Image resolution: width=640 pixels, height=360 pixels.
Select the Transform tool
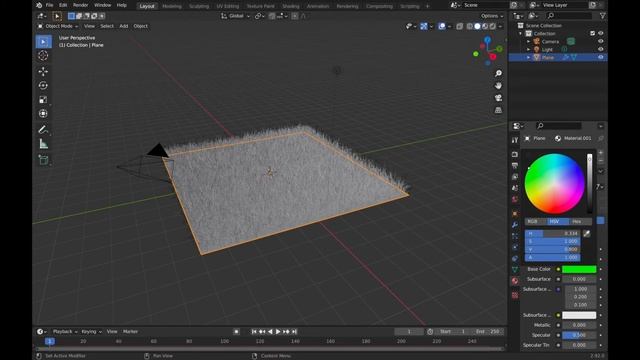click(43, 113)
